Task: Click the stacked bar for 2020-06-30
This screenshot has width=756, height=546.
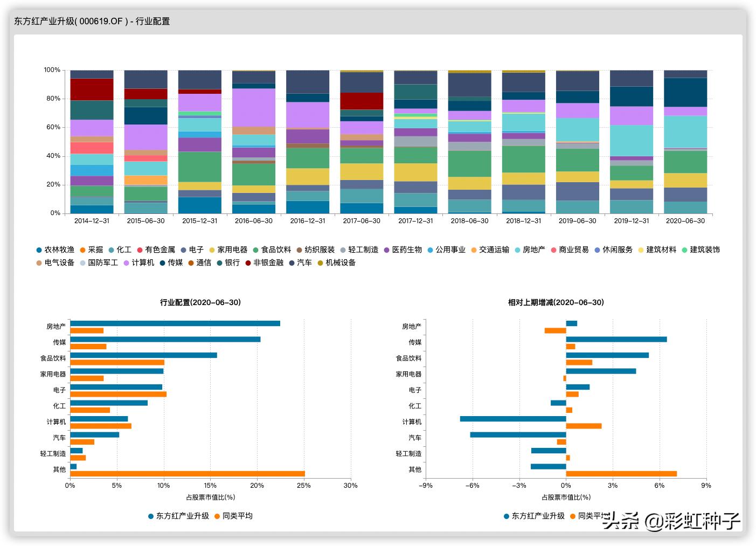Action: click(x=685, y=140)
